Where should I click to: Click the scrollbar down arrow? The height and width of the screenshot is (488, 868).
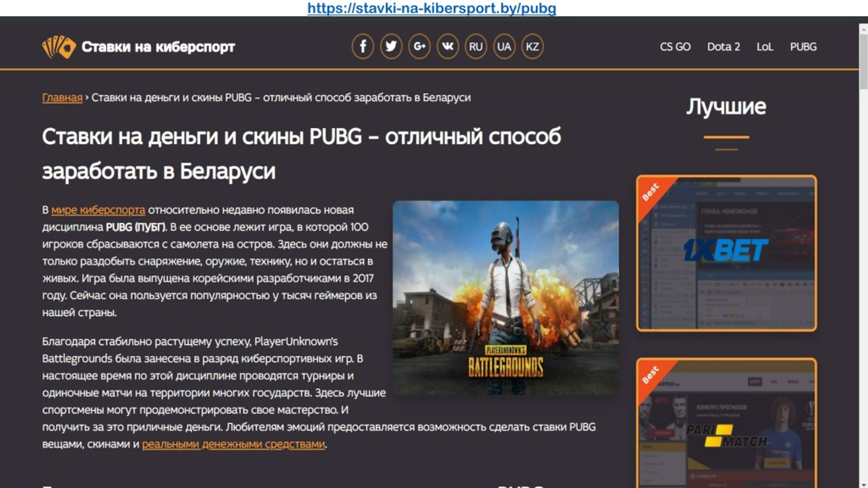click(x=864, y=485)
